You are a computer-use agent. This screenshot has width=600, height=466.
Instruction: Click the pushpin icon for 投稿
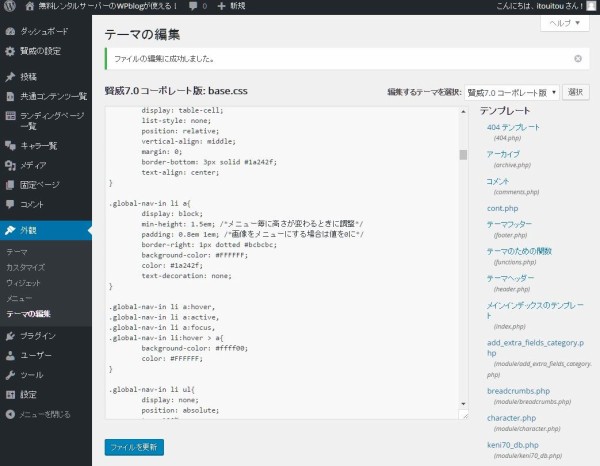(10, 77)
